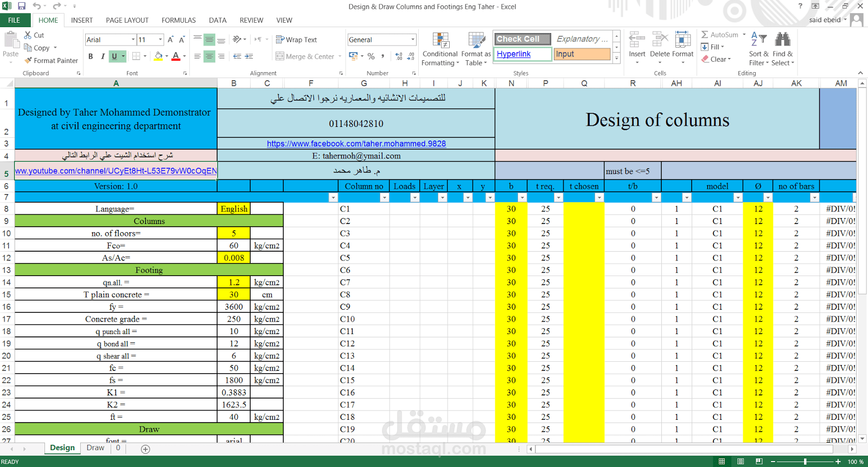This screenshot has height=467, width=868.
Task: Open the Column no filter dropdown
Action: [x=384, y=197]
